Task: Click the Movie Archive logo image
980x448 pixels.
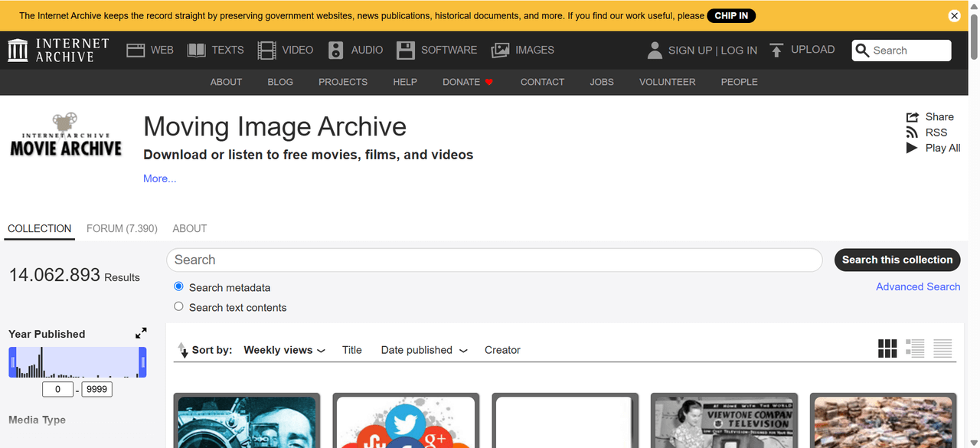Action: pos(66,135)
